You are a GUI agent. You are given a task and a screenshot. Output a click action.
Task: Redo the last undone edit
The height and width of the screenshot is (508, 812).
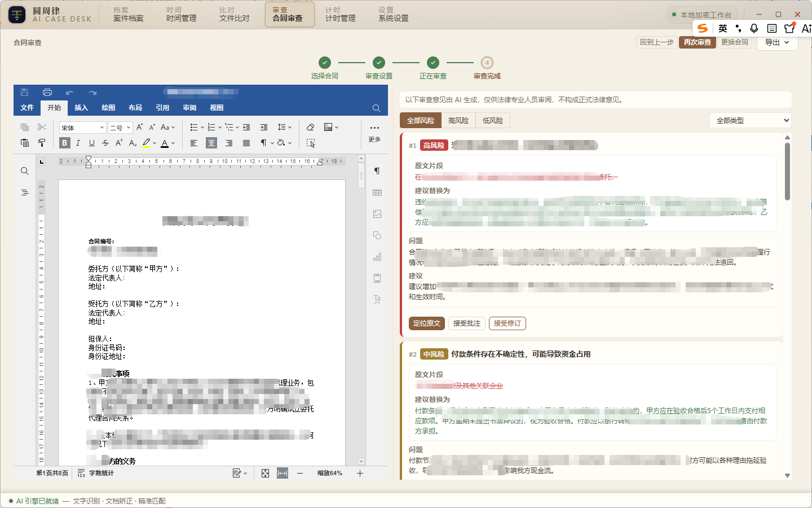click(x=92, y=92)
